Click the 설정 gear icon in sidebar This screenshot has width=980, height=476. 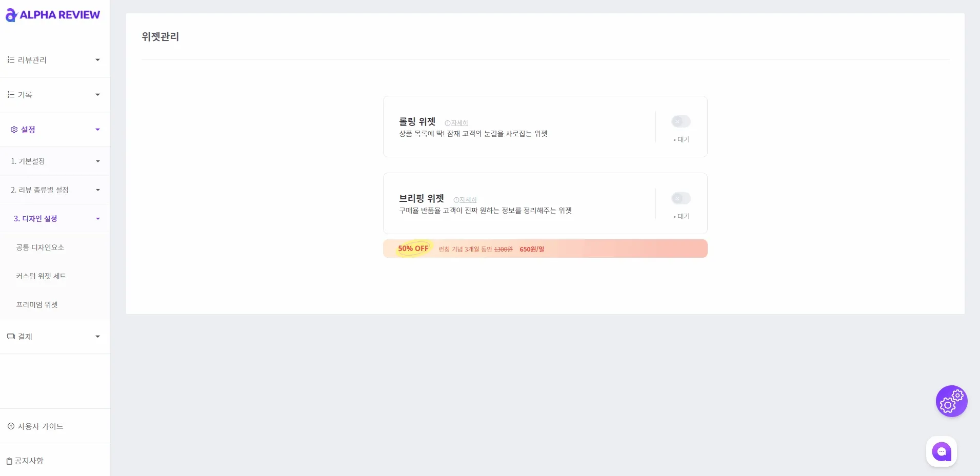14,130
